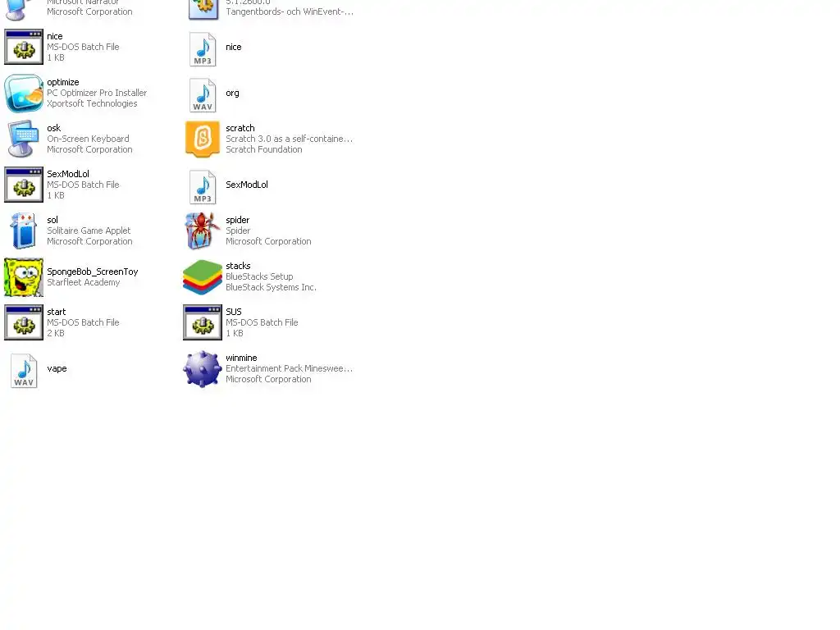Click the 'vape' file name label
Image resolution: width=840 pixels, height=630 pixels.
point(57,368)
